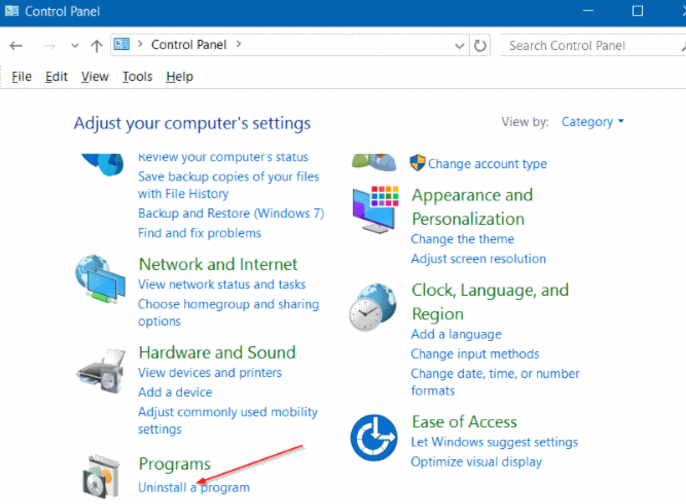686x504 pixels.
Task: Open Network and Internet category heading
Action: [x=218, y=264]
